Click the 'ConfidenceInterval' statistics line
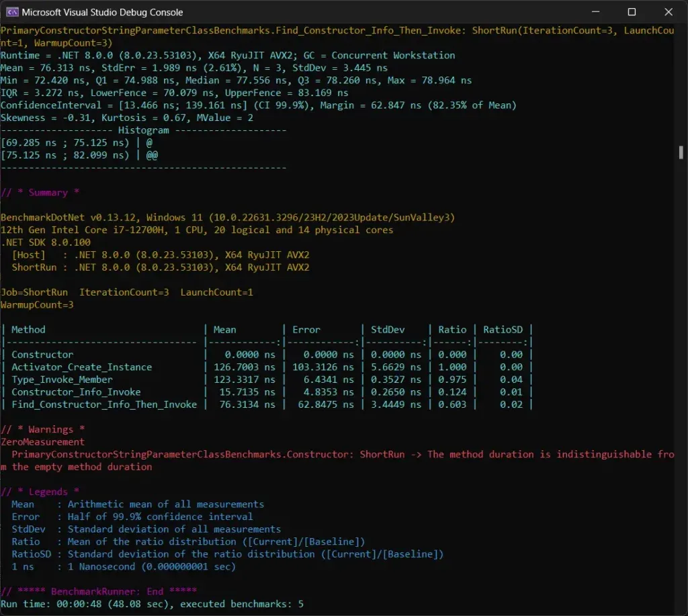The image size is (688, 616). pyautogui.click(x=259, y=105)
